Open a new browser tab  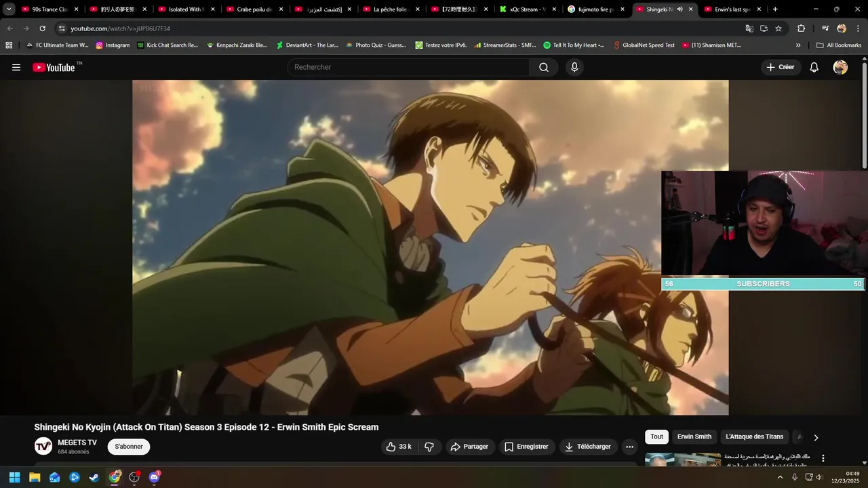coord(775,9)
